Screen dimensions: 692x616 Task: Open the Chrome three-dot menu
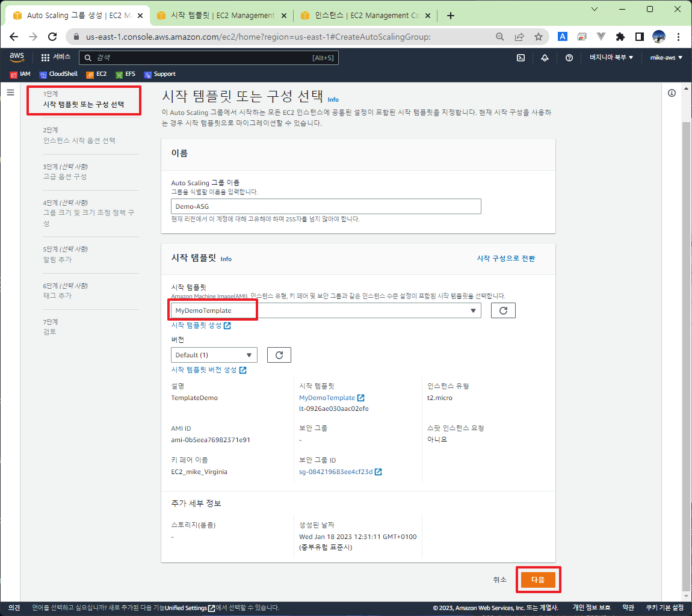click(x=678, y=37)
